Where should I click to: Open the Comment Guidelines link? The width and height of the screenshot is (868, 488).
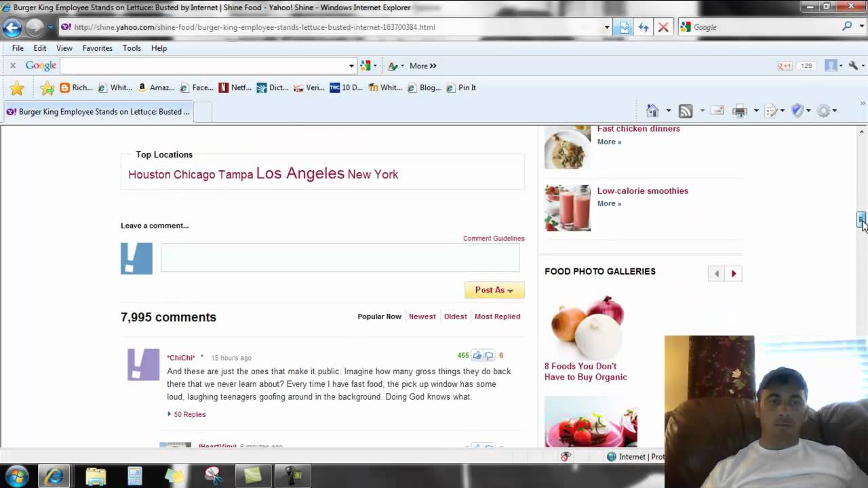pos(494,239)
